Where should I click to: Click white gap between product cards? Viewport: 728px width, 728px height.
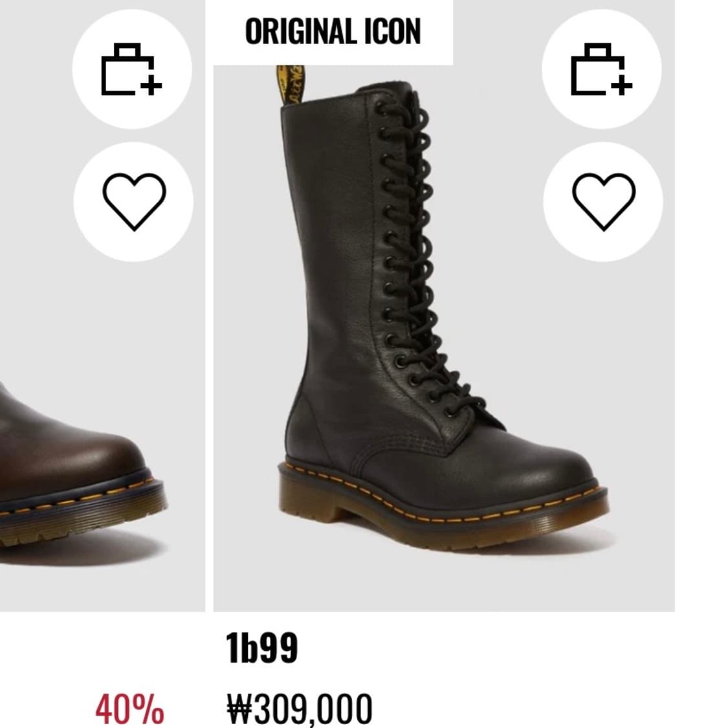coord(209,324)
